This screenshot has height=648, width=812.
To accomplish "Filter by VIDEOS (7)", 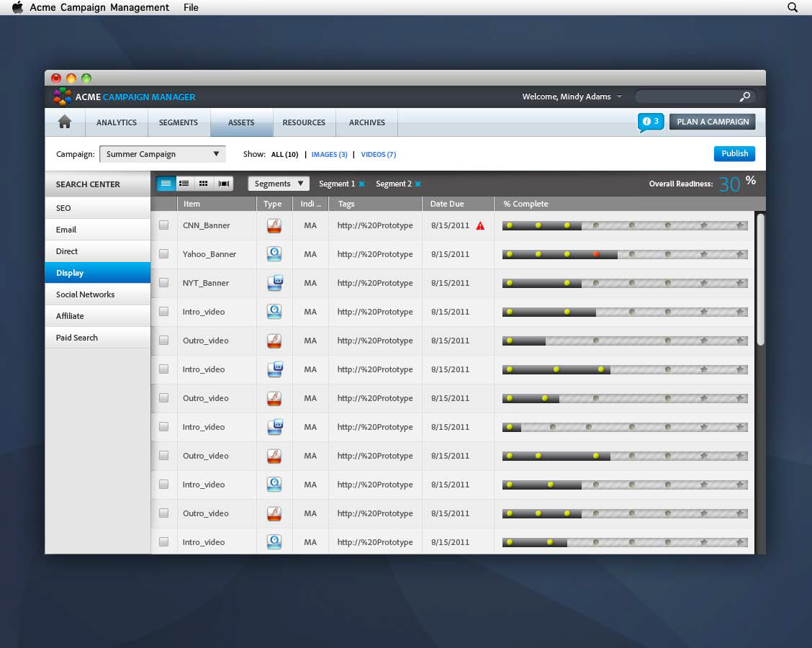I will coord(379,154).
